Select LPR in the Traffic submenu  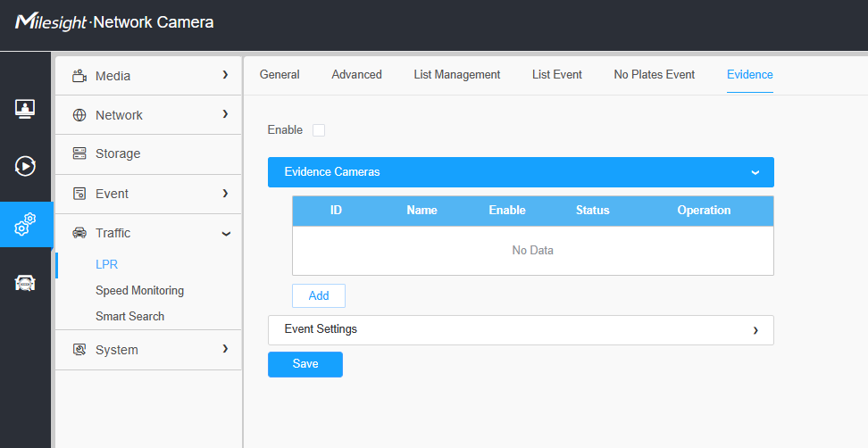click(x=107, y=264)
